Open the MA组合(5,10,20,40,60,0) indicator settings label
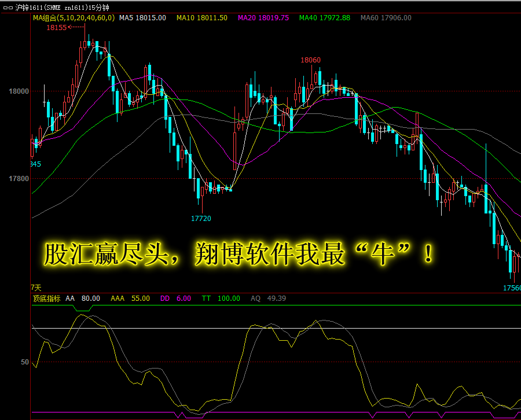The height and width of the screenshot is (420, 521). [74, 18]
